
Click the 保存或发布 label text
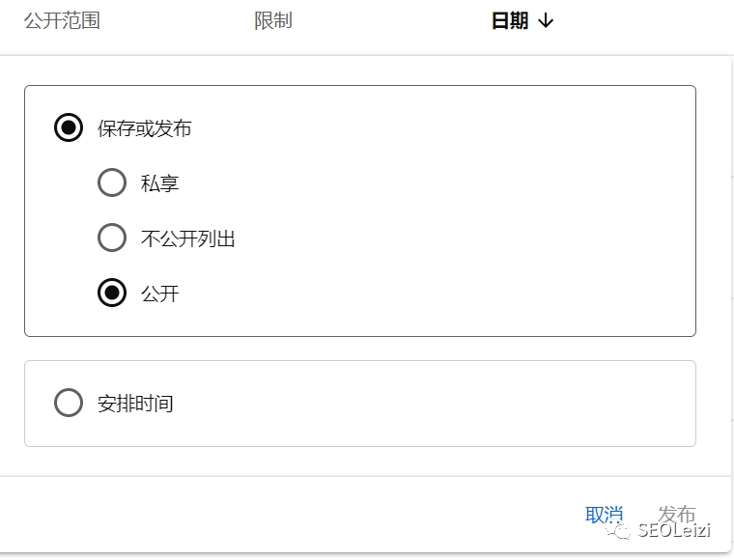point(144,128)
